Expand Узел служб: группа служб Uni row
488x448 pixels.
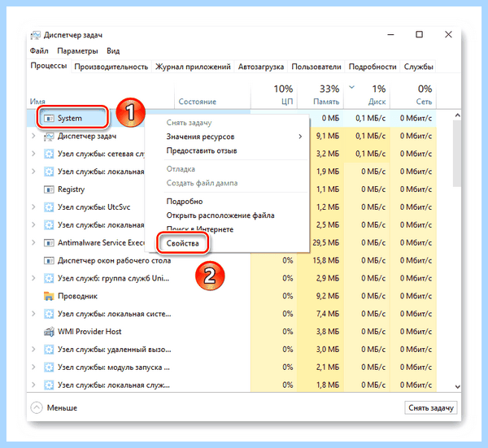[33, 278]
